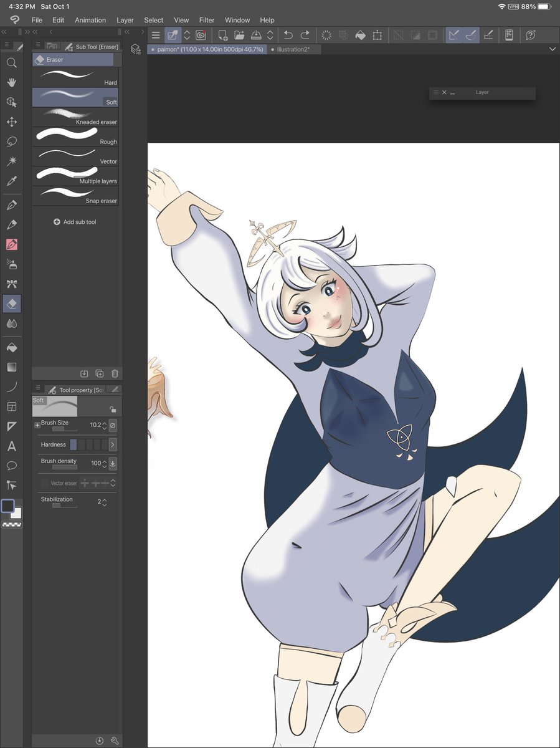This screenshot has height=748, width=560.
Task: Toggle Snap to Grid in command bar
Action: pos(489,36)
